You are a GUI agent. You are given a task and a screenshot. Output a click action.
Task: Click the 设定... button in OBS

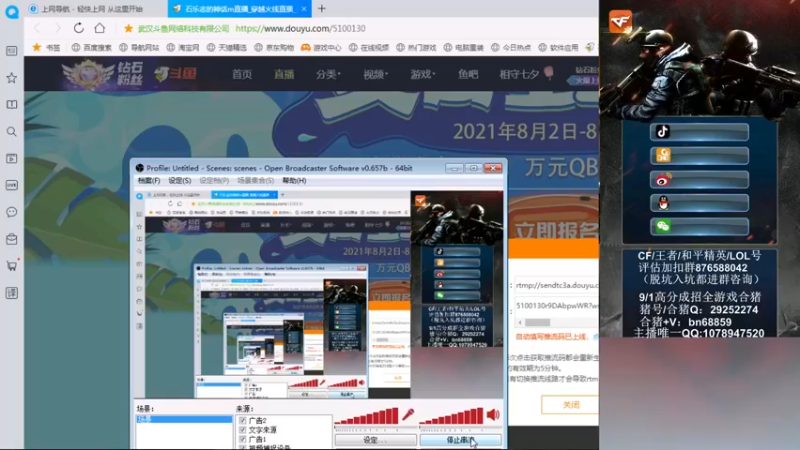click(x=376, y=440)
